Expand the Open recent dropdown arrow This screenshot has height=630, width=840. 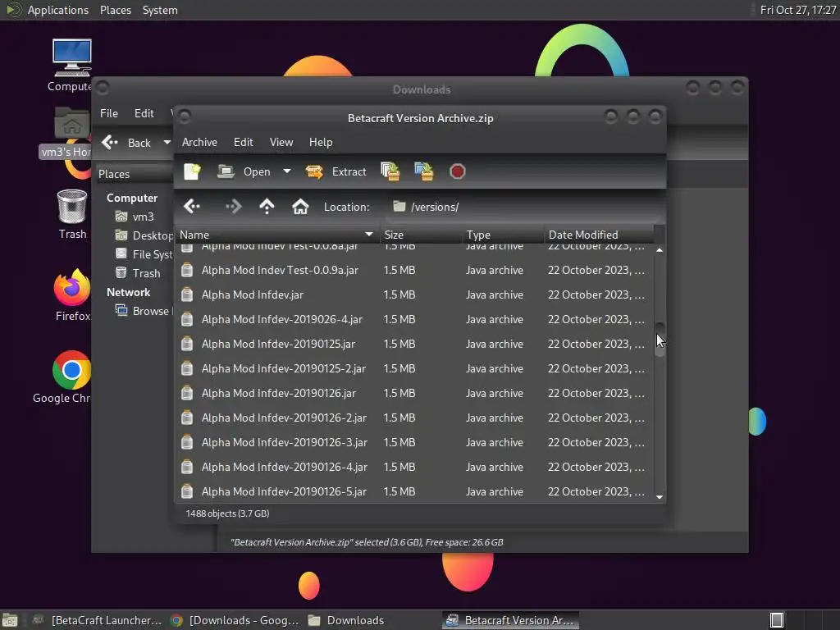287,171
